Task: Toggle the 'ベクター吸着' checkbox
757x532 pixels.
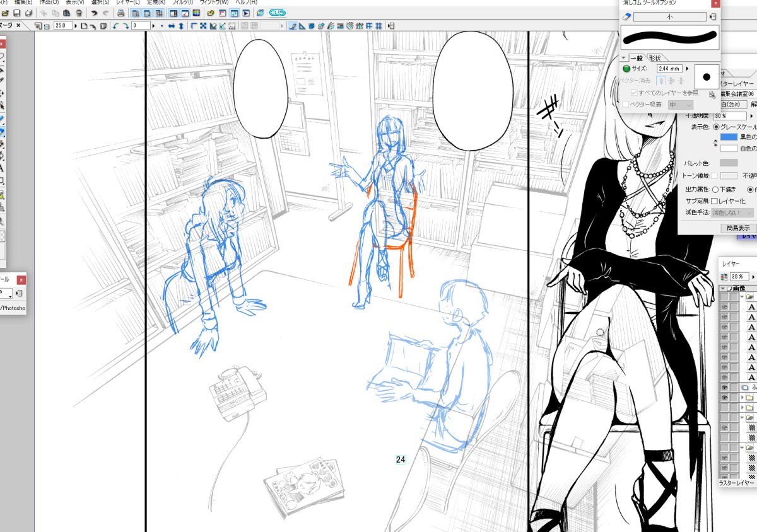Action: pos(626,105)
